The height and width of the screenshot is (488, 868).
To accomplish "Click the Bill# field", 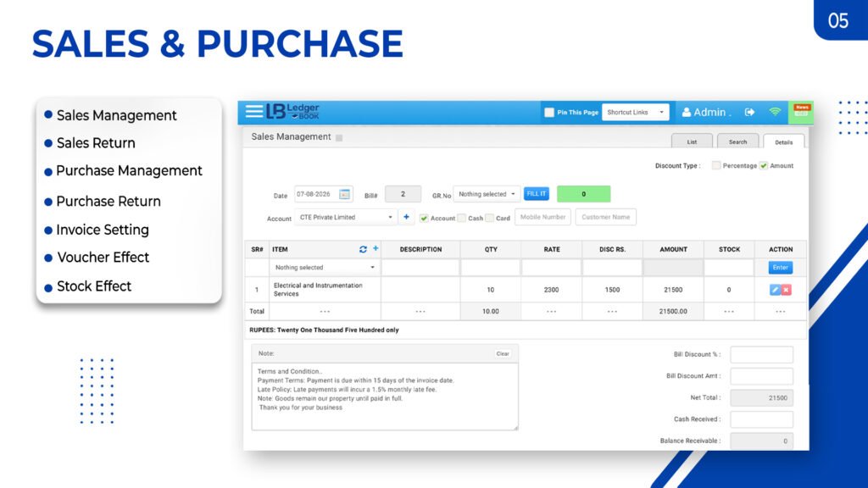I will [x=403, y=194].
